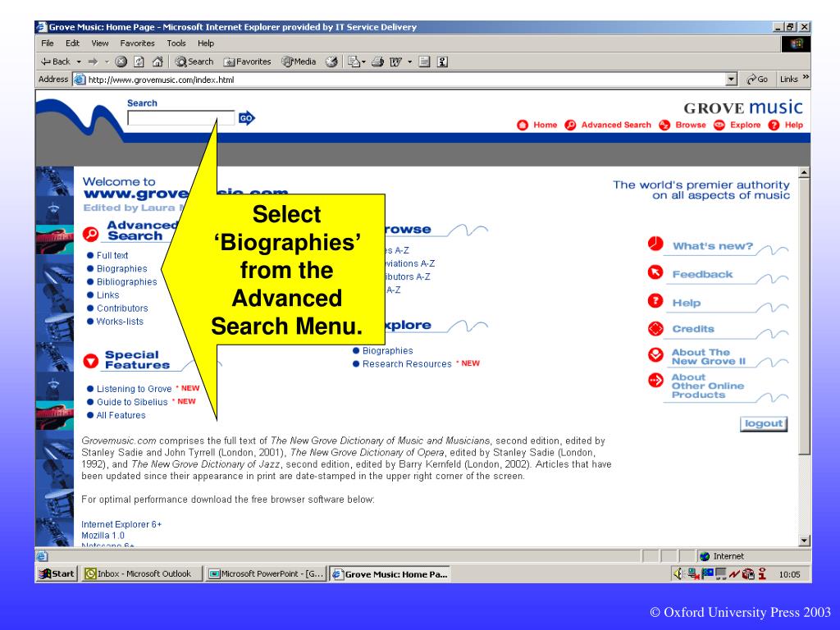Open the Favorites menu

137,43
